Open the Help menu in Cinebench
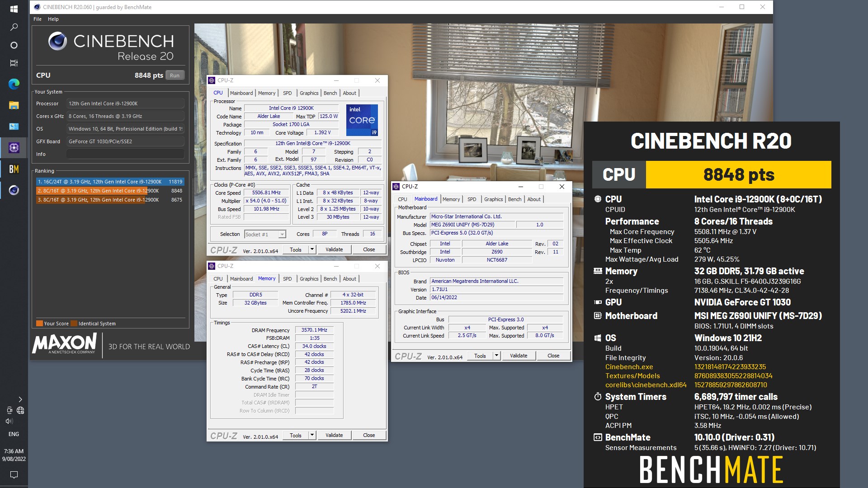The height and width of the screenshot is (488, 868). point(53,19)
